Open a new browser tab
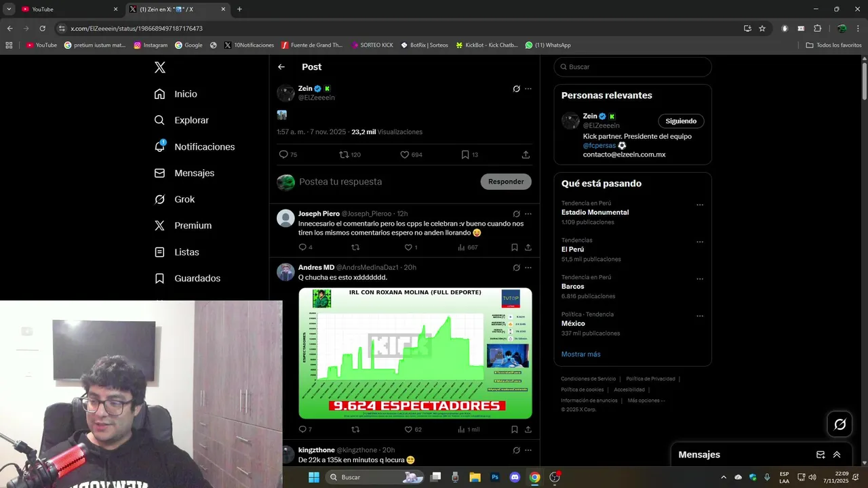The image size is (868, 488). pyautogui.click(x=239, y=9)
